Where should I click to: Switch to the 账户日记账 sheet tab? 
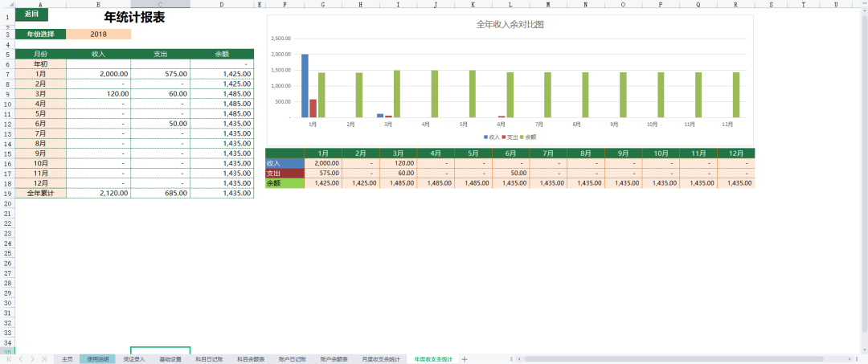tap(293, 359)
